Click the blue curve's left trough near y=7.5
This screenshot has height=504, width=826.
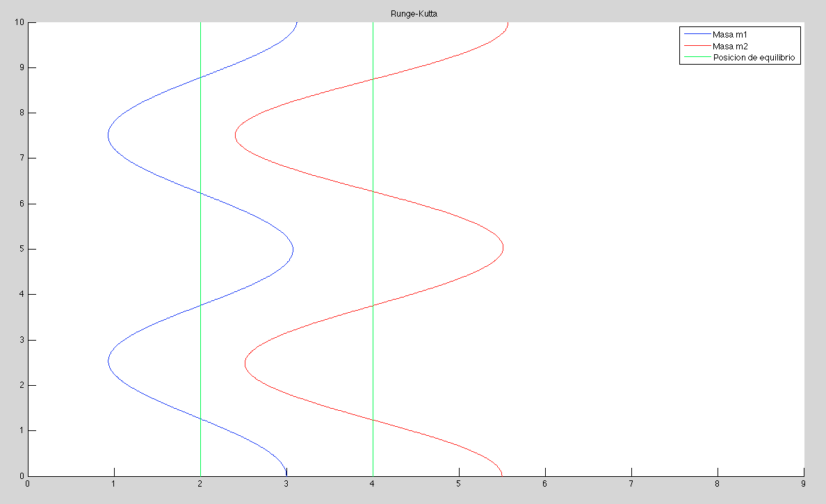[108, 136]
